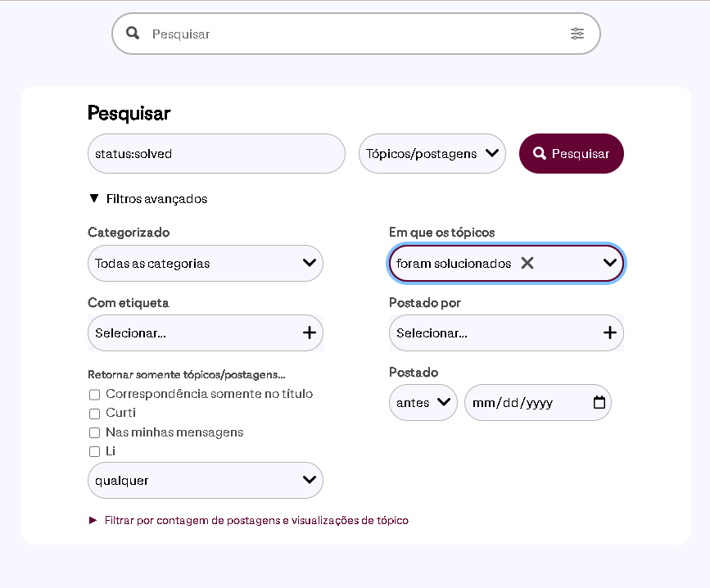The width and height of the screenshot is (710, 588).
Task: Open advanced filter sliders icon in search bar
Action: 577,34
